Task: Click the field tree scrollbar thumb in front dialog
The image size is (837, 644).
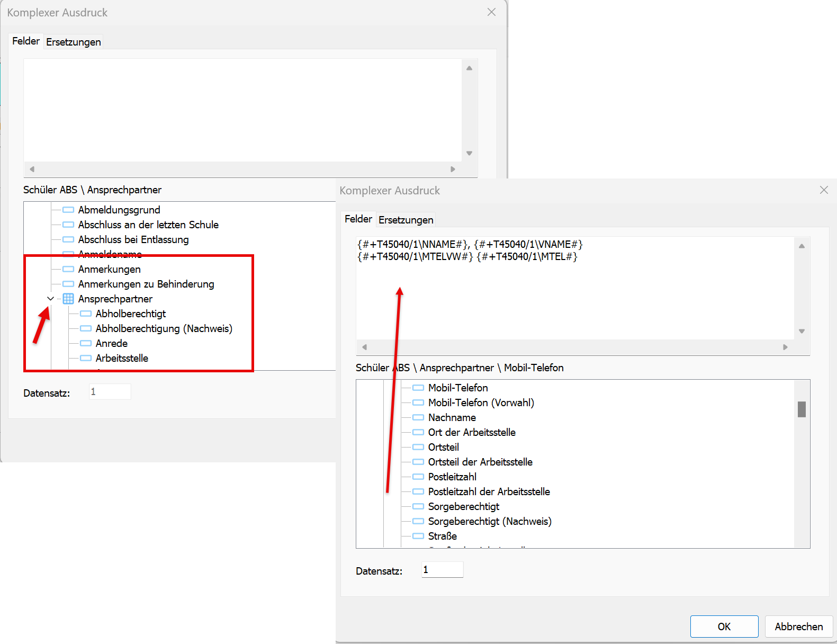Action: click(802, 409)
